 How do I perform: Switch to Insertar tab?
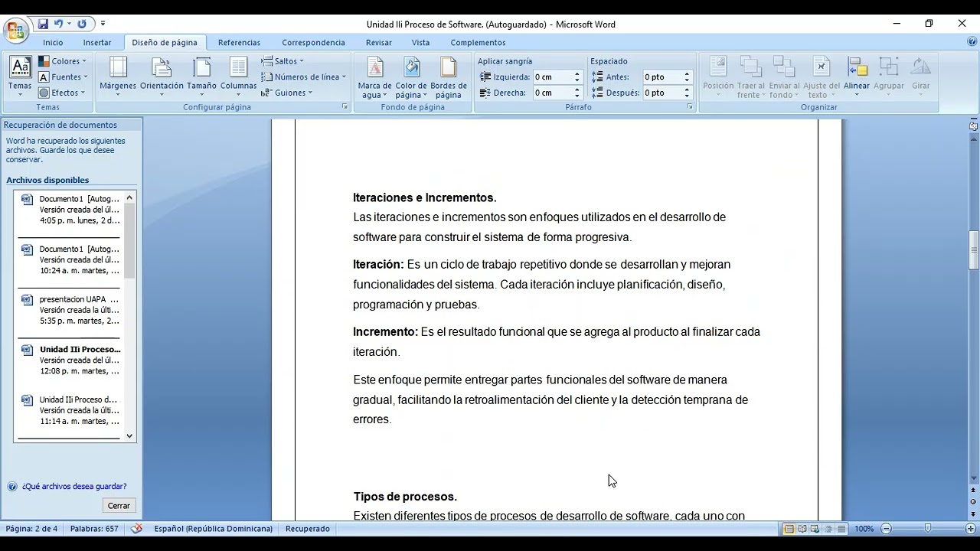coord(97,43)
